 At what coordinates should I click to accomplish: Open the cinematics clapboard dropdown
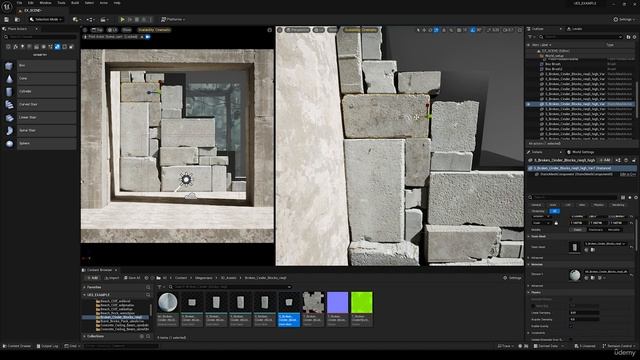(x=104, y=19)
